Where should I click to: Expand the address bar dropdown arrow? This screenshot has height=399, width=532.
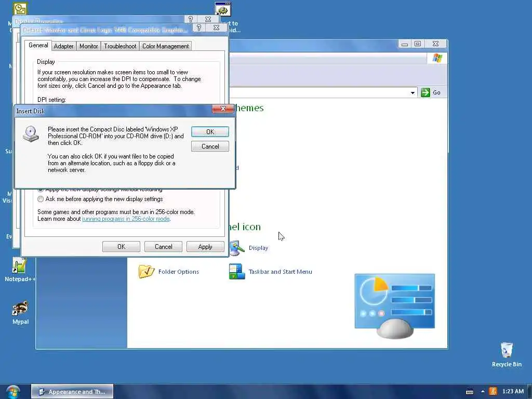point(413,92)
